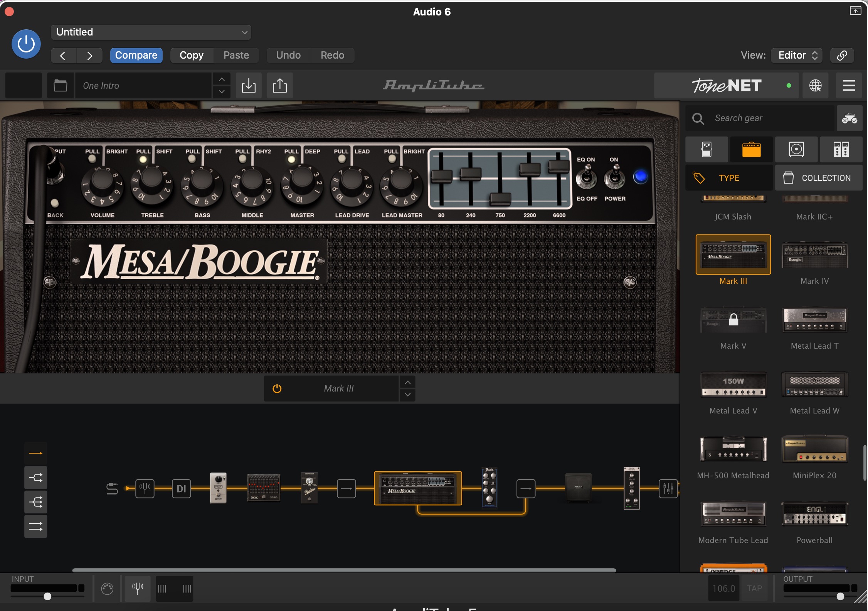868x611 pixels.
Task: Select the Mesa Boogie amp in chain
Action: (418, 488)
